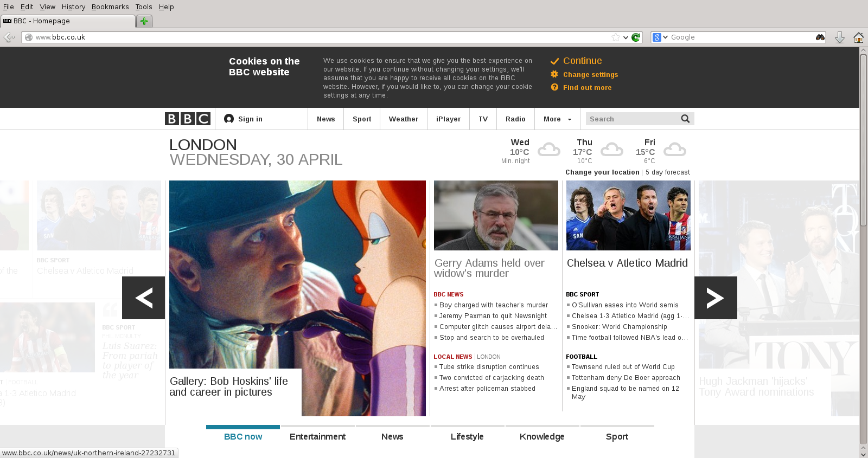Open the 5 day forecast link
This screenshot has height=458, width=868.
pyautogui.click(x=668, y=172)
